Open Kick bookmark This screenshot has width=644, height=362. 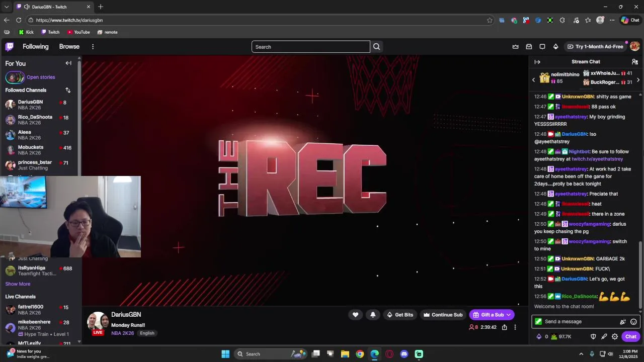click(x=26, y=32)
